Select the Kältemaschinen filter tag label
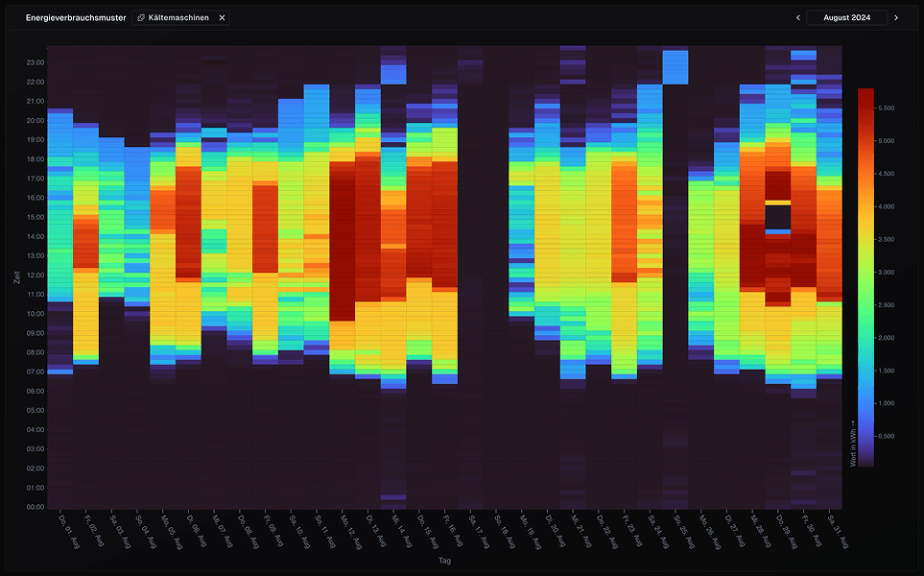The image size is (924, 576). [x=178, y=17]
